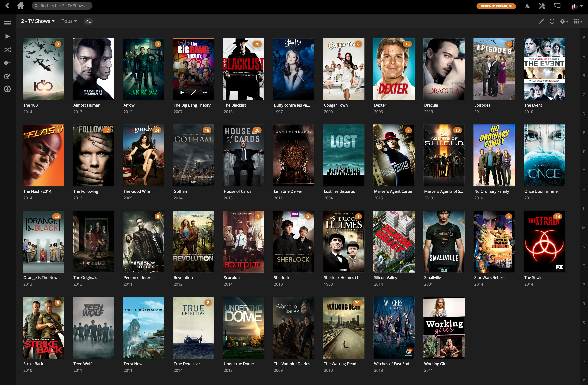The image size is (588, 385).
Task: Open the grid view mode dropdown
Action: [578, 21]
